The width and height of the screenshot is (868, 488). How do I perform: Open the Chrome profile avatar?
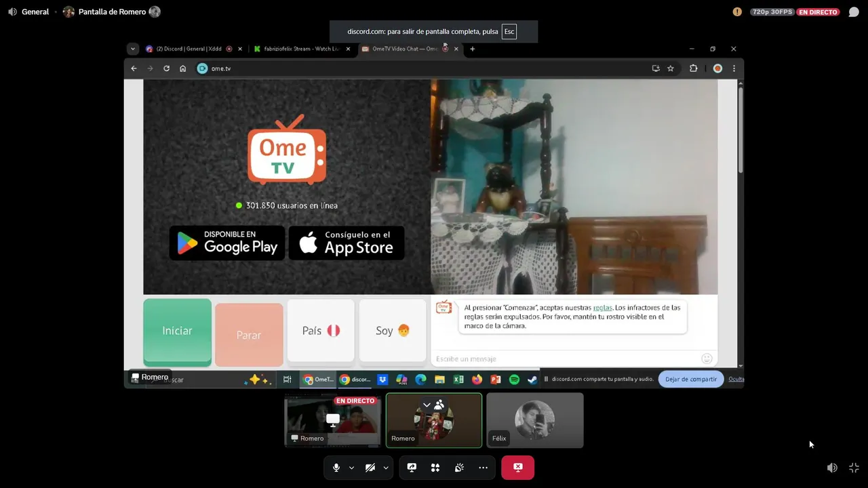coord(717,68)
